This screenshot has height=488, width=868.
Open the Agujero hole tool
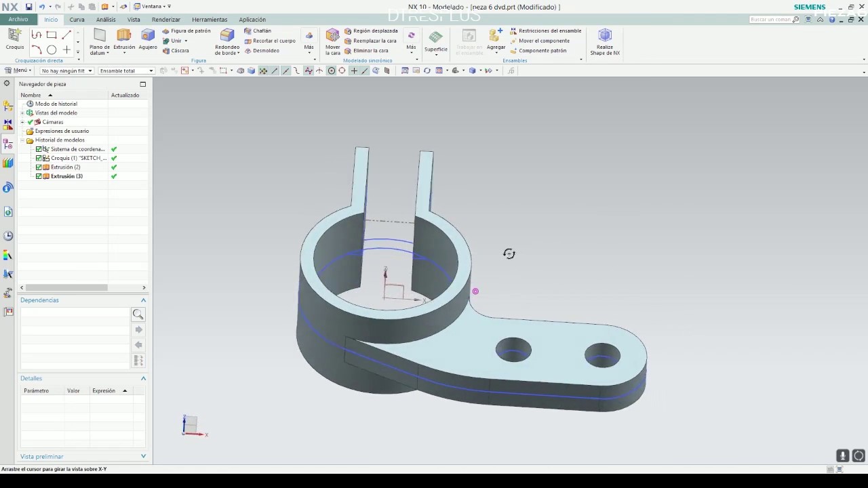click(x=148, y=39)
